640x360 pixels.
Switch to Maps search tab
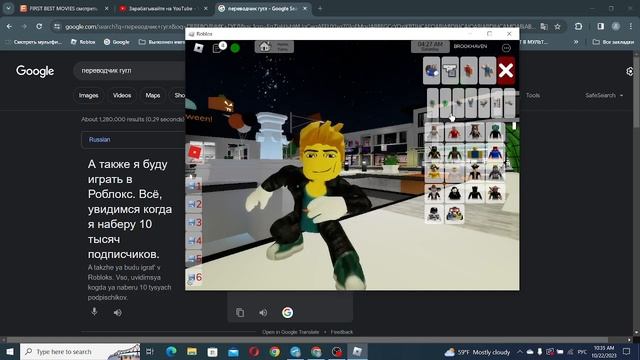tap(153, 96)
